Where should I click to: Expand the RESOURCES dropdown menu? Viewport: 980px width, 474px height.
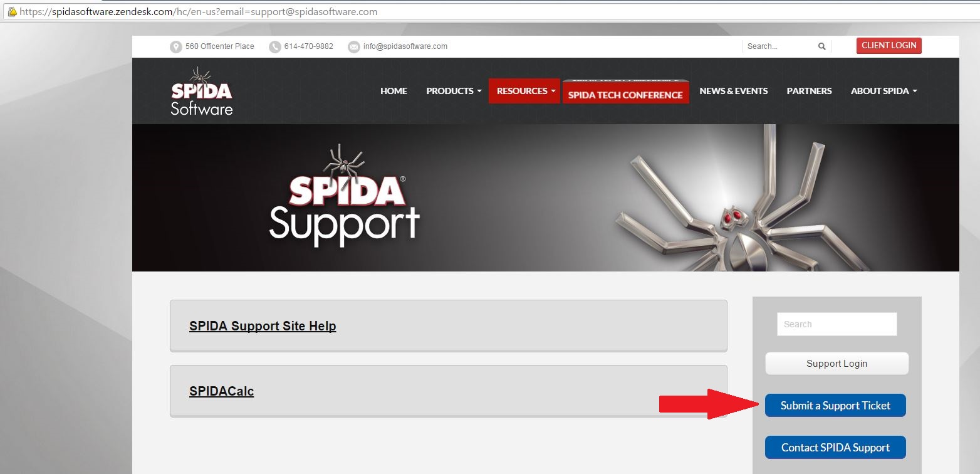[524, 91]
